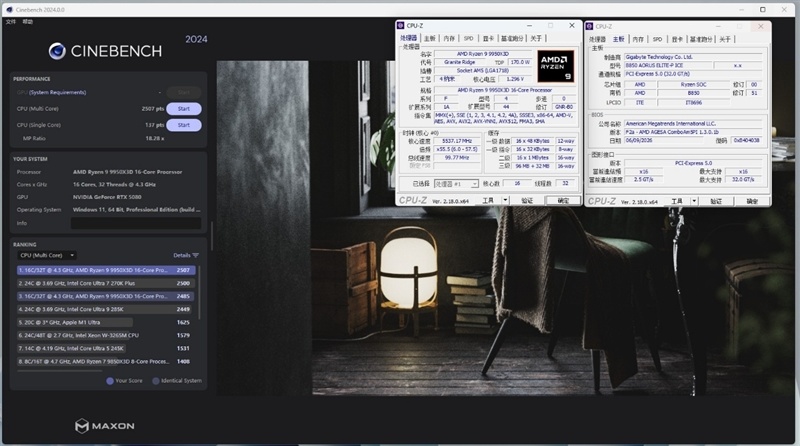Click the Your Score legend dot
The image size is (800, 446).
110,381
